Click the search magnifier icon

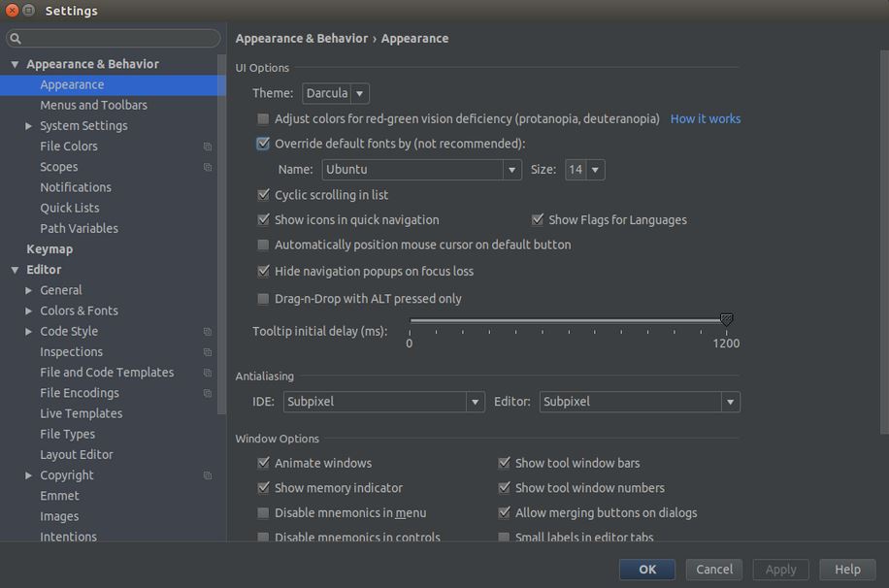pos(16,38)
